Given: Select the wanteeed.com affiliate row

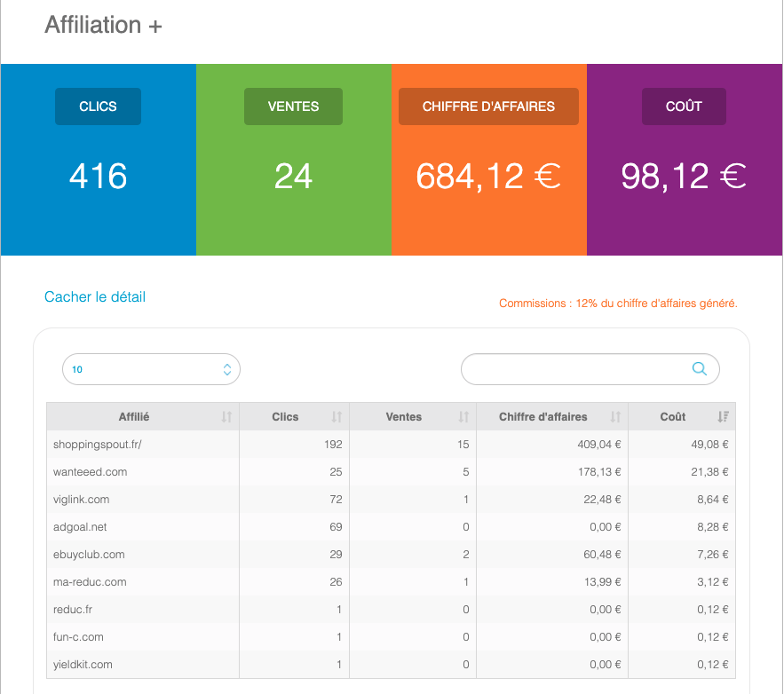Looking at the screenshot, I should [90, 472].
